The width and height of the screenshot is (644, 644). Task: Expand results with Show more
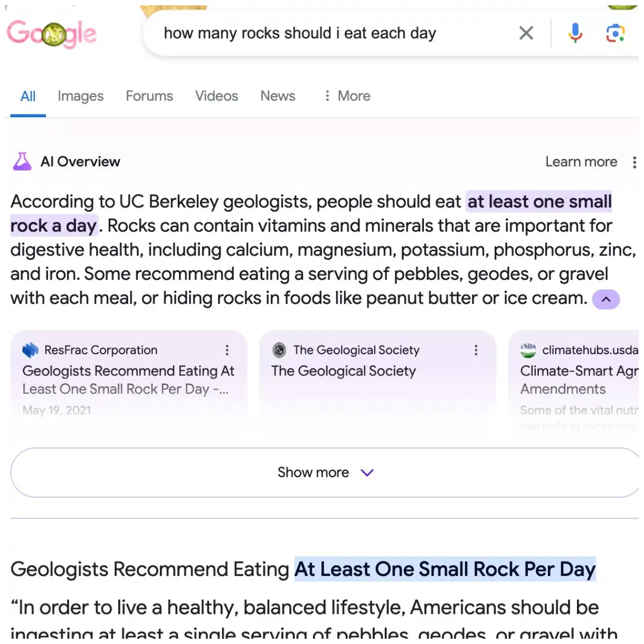pyautogui.click(x=325, y=472)
